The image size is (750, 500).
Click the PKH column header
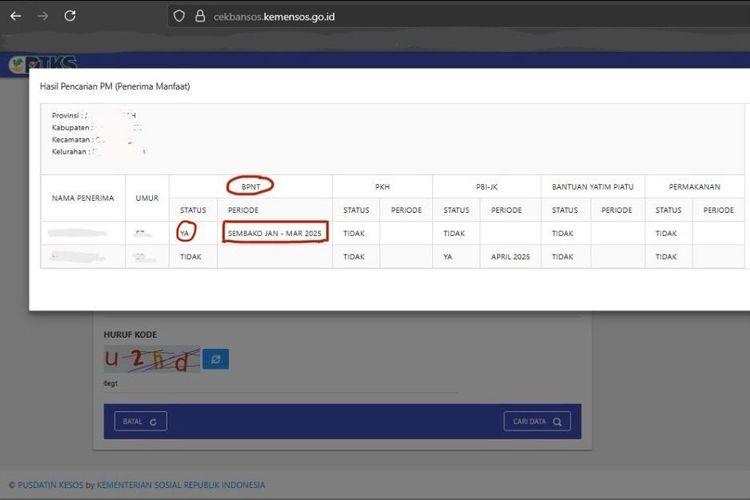click(x=382, y=187)
